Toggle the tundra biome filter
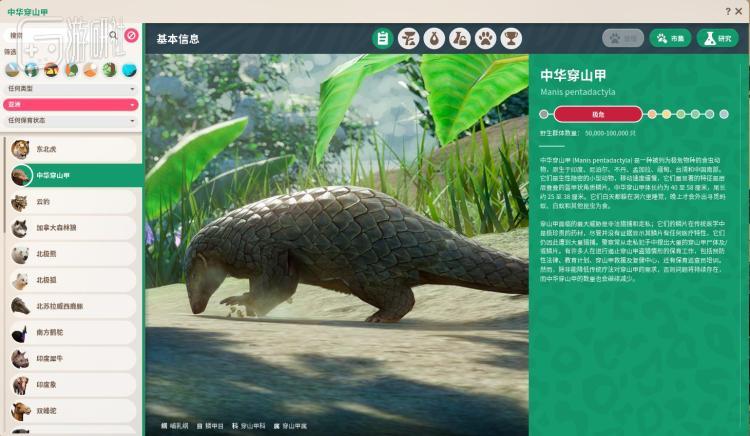750x436 pixels. (x=12, y=70)
